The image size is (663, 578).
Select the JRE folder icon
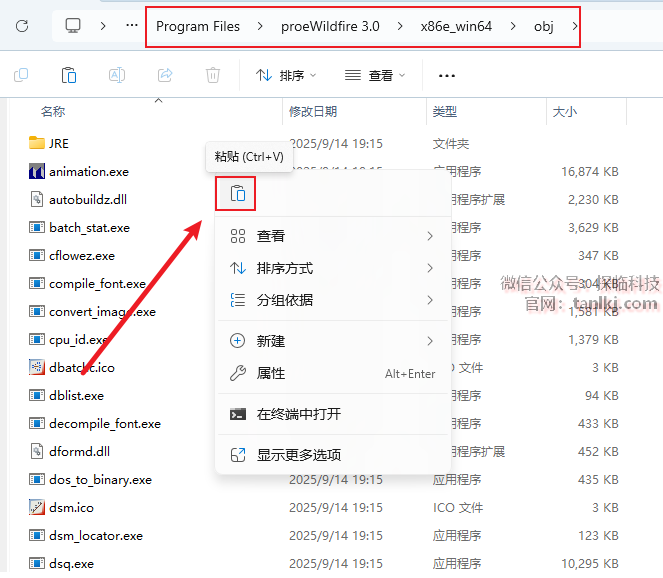[x=37, y=143]
